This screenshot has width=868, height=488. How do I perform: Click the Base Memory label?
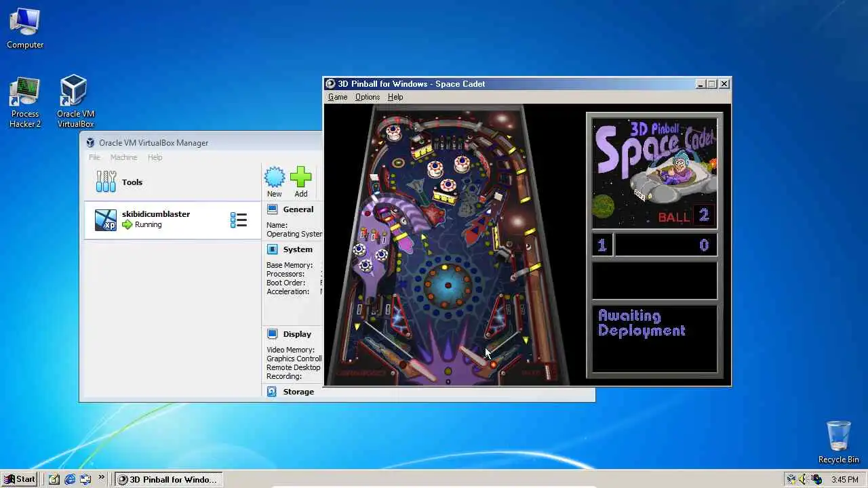(290, 265)
